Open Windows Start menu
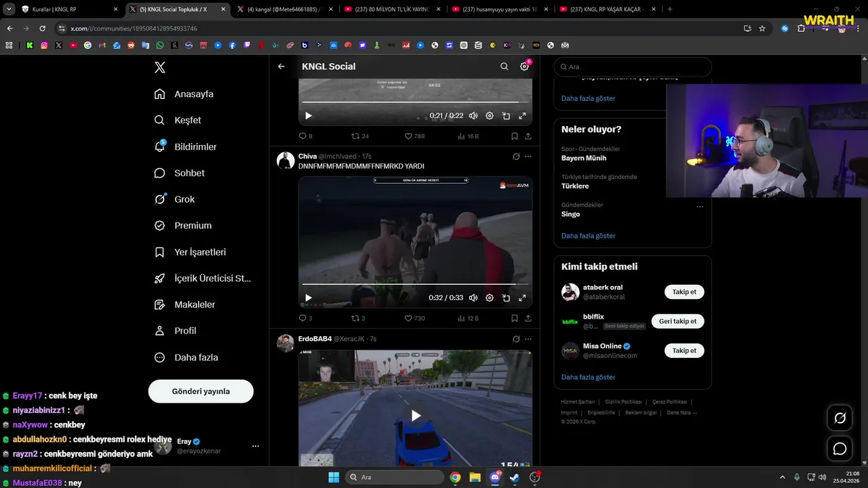868x488 pixels. (334, 477)
